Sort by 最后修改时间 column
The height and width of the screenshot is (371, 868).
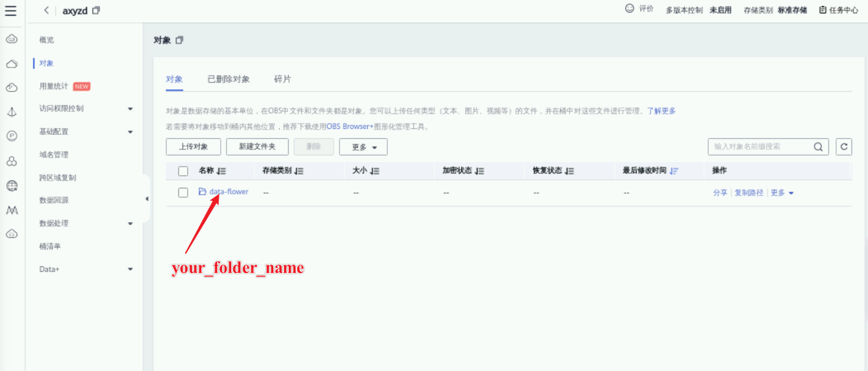(674, 171)
